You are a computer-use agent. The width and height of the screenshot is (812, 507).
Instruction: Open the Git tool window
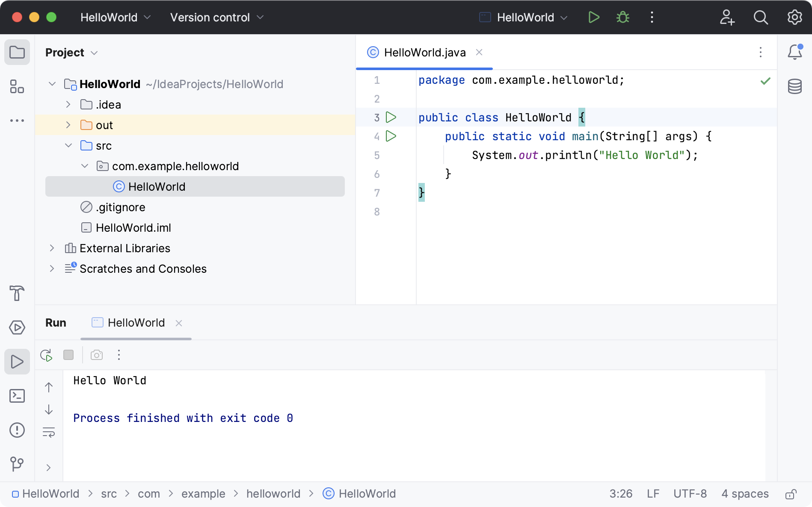17,464
